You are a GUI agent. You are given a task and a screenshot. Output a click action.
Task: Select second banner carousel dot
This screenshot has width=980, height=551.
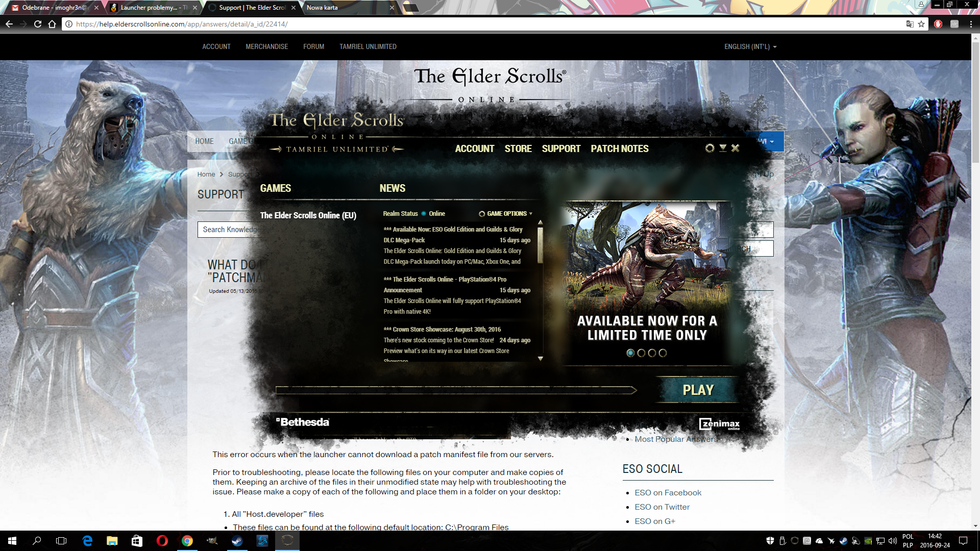641,353
